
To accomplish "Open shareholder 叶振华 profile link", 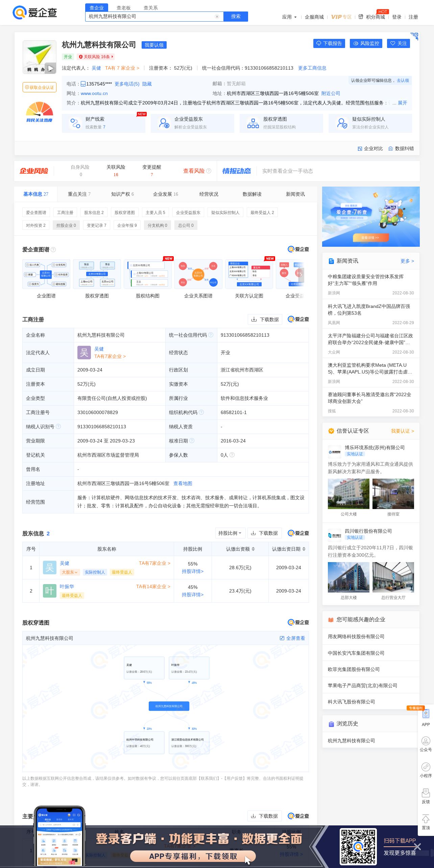I will pos(67,586).
